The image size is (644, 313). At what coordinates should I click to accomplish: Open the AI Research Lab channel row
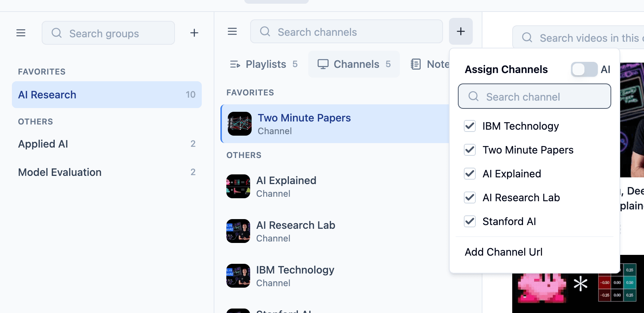point(335,231)
